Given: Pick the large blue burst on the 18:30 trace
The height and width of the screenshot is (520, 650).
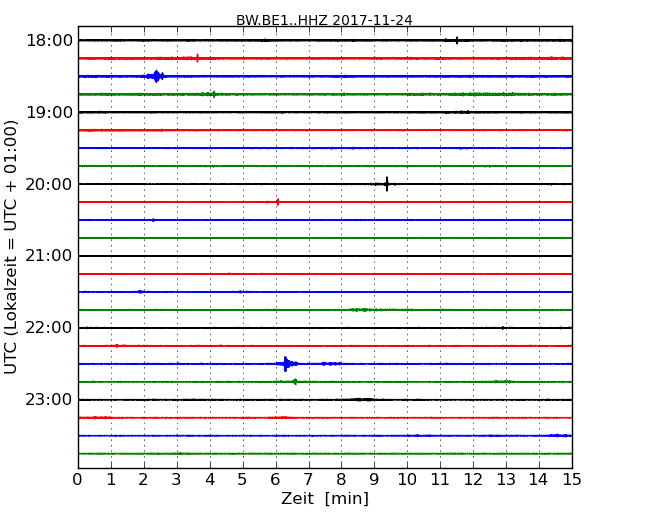Looking at the screenshot, I should click(x=156, y=76).
